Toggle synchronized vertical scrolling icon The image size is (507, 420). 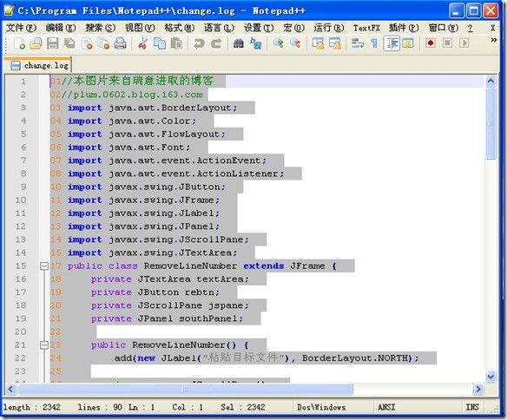318,43
